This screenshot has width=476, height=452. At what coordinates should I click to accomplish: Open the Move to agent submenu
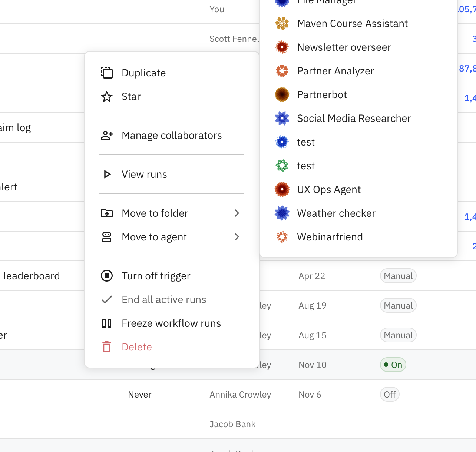point(154,237)
